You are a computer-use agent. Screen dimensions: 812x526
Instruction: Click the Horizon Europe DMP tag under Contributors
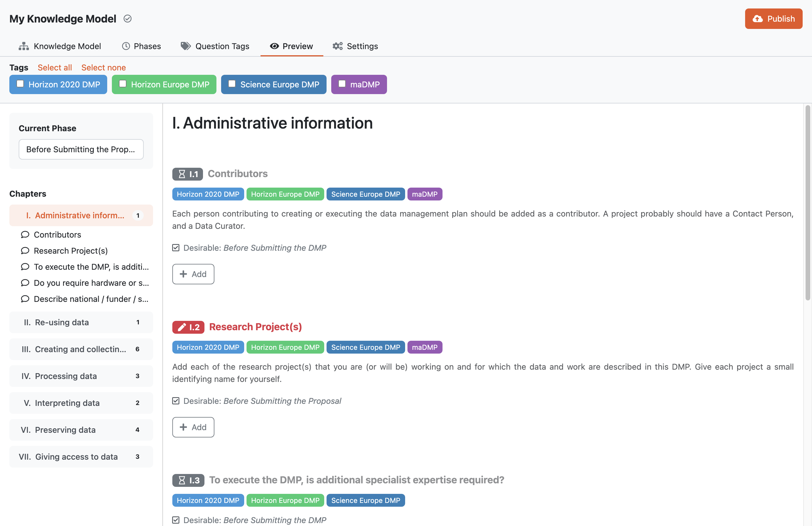click(285, 194)
